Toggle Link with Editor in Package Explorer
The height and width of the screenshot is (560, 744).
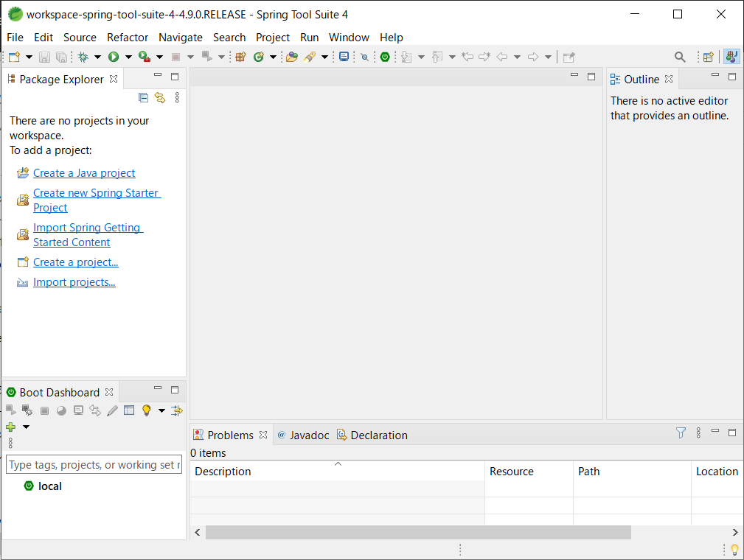click(x=160, y=97)
